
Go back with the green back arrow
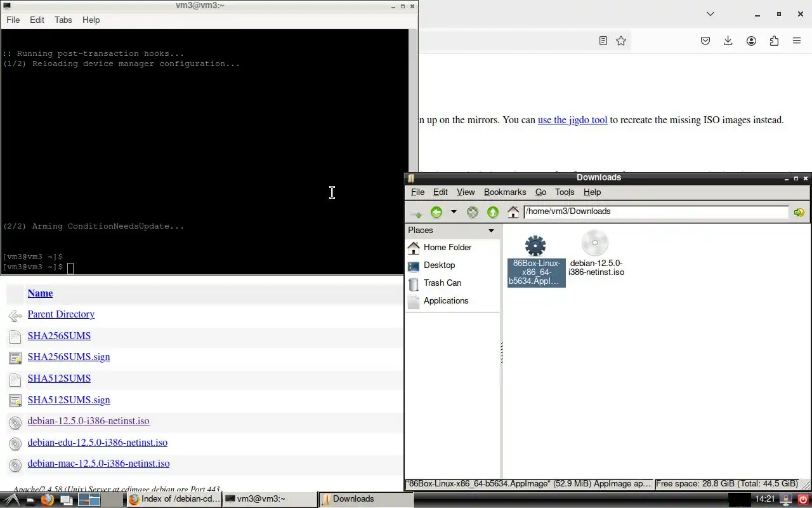(x=436, y=212)
